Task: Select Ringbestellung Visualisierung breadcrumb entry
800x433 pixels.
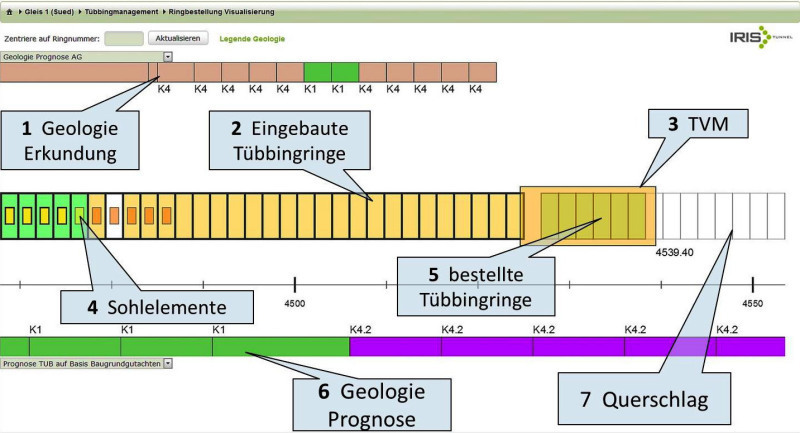Action: pos(221,12)
